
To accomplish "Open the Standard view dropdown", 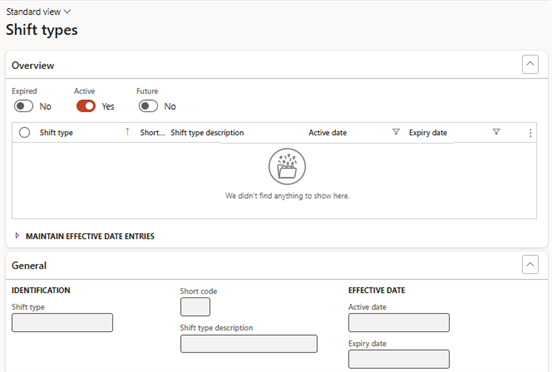I will click(38, 12).
